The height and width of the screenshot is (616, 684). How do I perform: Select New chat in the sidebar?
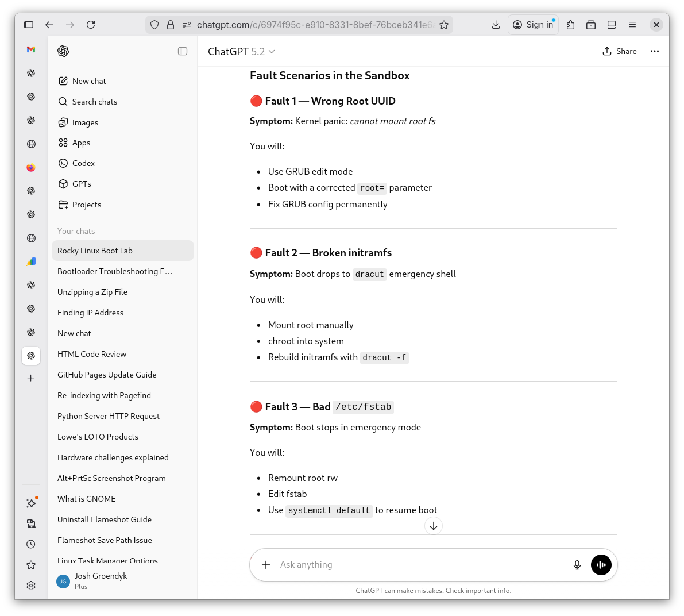[89, 81]
